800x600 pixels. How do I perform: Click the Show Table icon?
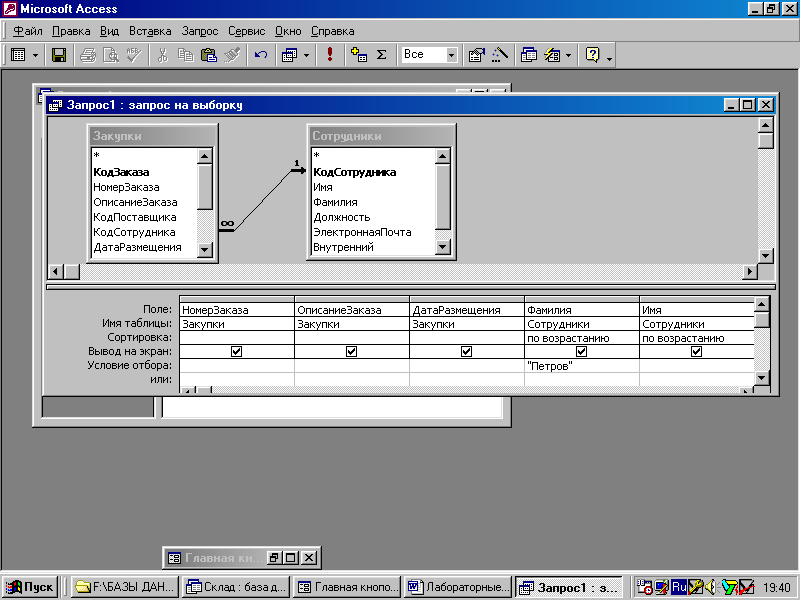coord(359,55)
